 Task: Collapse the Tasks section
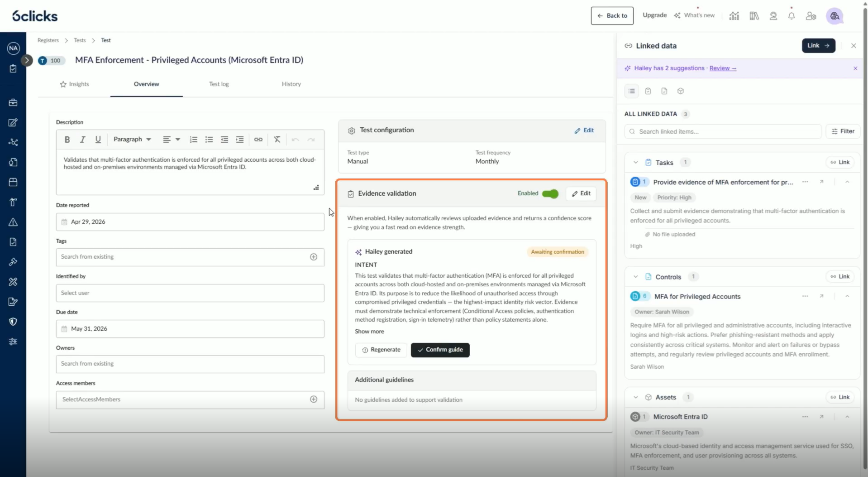[635, 163]
